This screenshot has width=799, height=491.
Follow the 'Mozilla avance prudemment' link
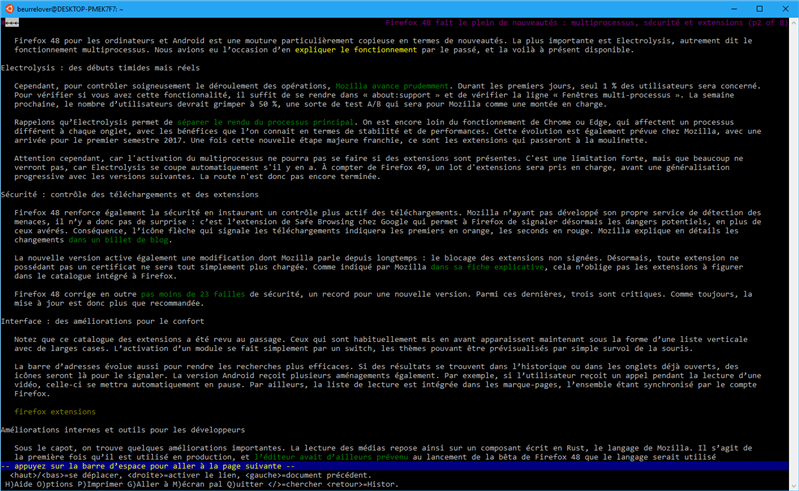pyautogui.click(x=392, y=86)
